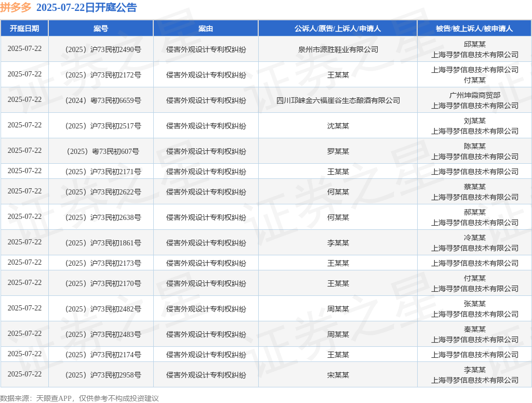Screen dimensions: 532x403
Task: Select the 开庭日期 column header
Action: coord(24,29)
